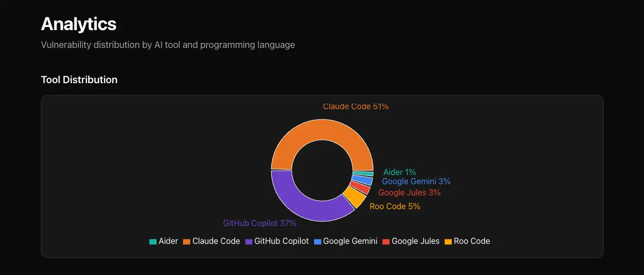This screenshot has width=644, height=275.
Task: Click the Google Gemini blue legend swatch
Action: click(x=317, y=241)
